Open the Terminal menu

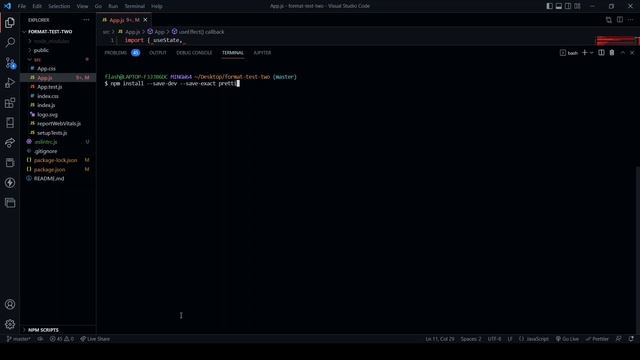(135, 6)
